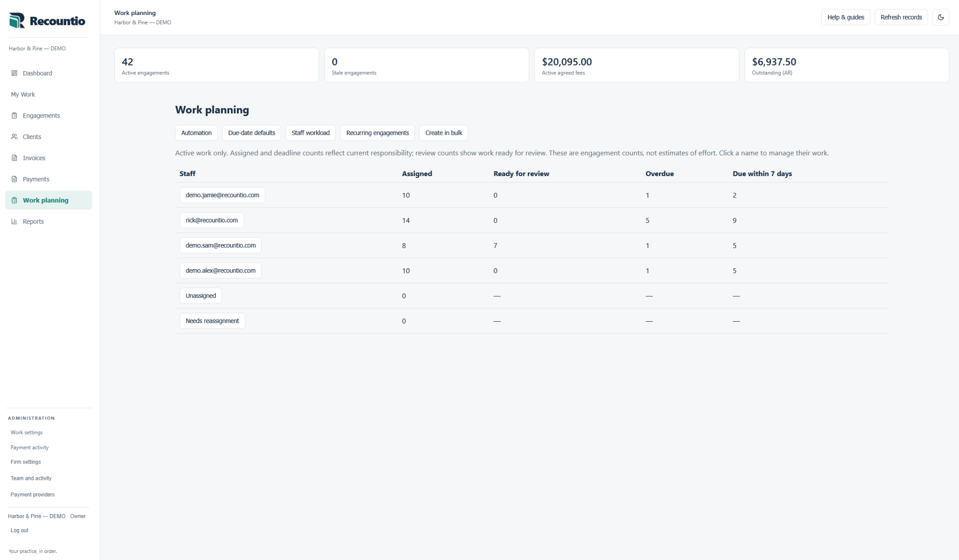Switch to the Automation tab
The height and width of the screenshot is (560, 959).
196,133
